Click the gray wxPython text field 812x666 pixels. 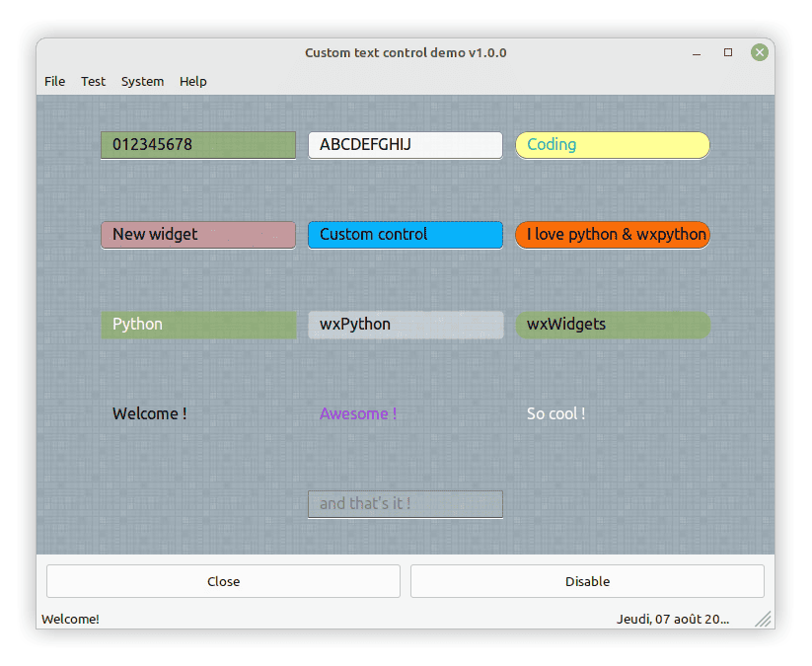405,325
